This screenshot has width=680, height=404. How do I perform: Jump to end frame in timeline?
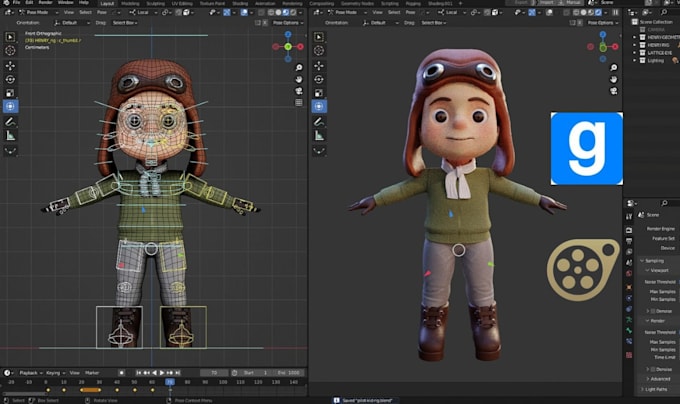coord(177,373)
